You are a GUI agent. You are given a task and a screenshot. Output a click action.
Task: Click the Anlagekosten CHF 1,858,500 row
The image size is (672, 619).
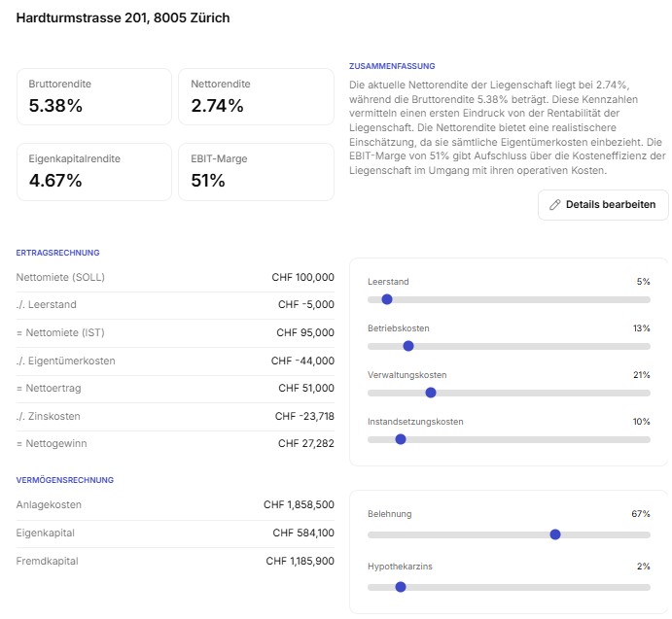click(x=175, y=504)
